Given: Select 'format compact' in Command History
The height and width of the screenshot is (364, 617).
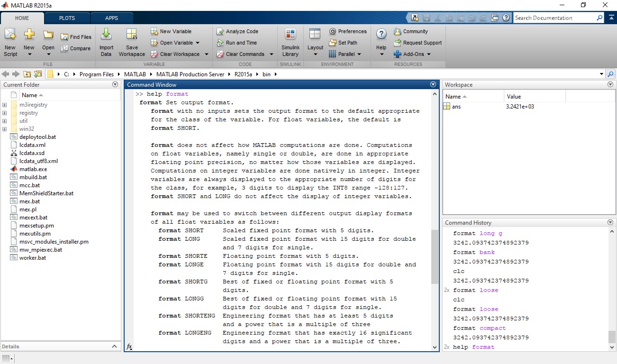Looking at the screenshot, I should 480,328.
